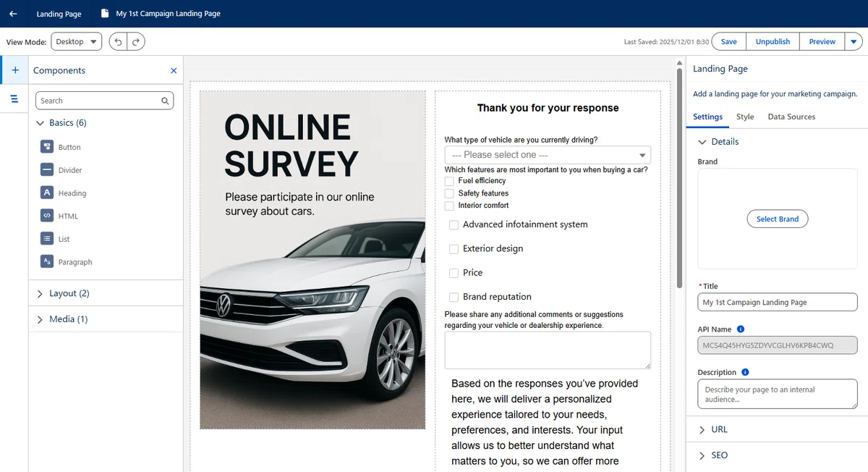The width and height of the screenshot is (868, 472).
Task: Open the page structure list icon
Action: pos(14,98)
